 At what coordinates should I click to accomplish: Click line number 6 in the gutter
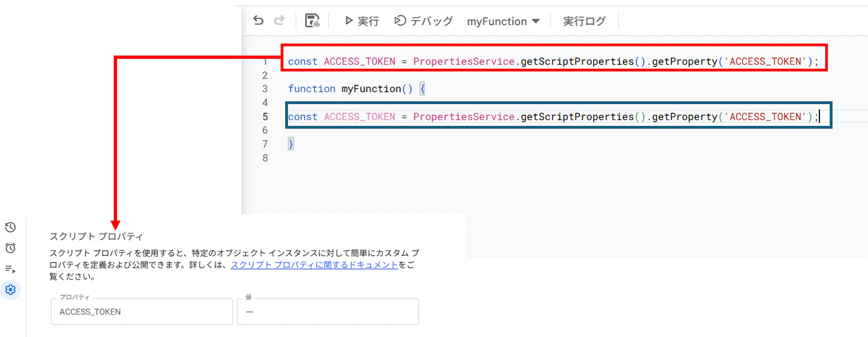tap(265, 130)
